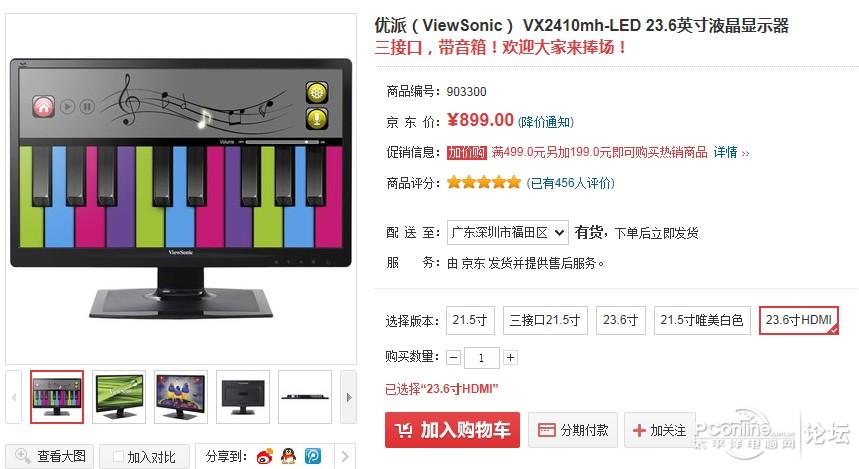Image resolution: width=859 pixels, height=469 pixels.
Task: Choose the 三接口21.5寸 version
Action: coord(545,320)
